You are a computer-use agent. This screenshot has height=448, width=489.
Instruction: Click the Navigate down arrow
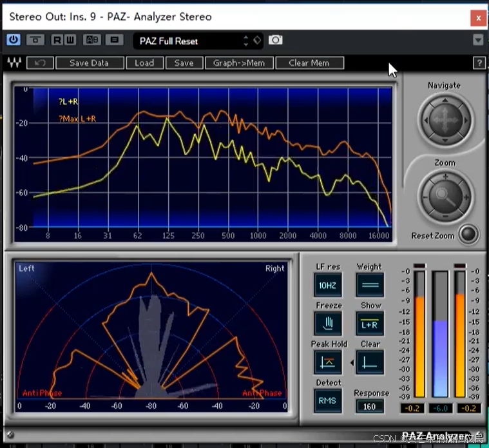pyautogui.click(x=445, y=140)
